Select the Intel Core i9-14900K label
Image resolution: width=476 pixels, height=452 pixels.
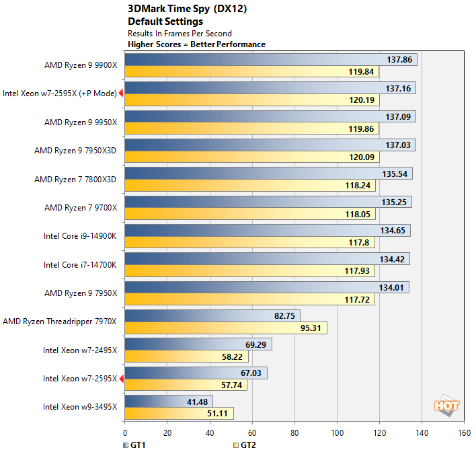(x=80, y=236)
